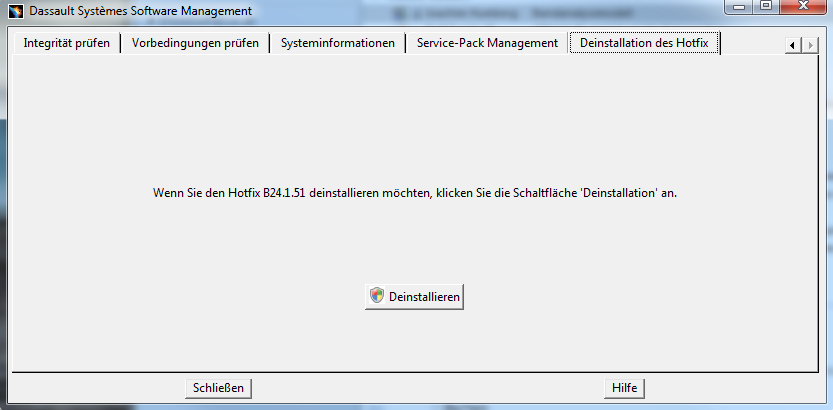Open Hilfe for this dialog

click(624, 388)
